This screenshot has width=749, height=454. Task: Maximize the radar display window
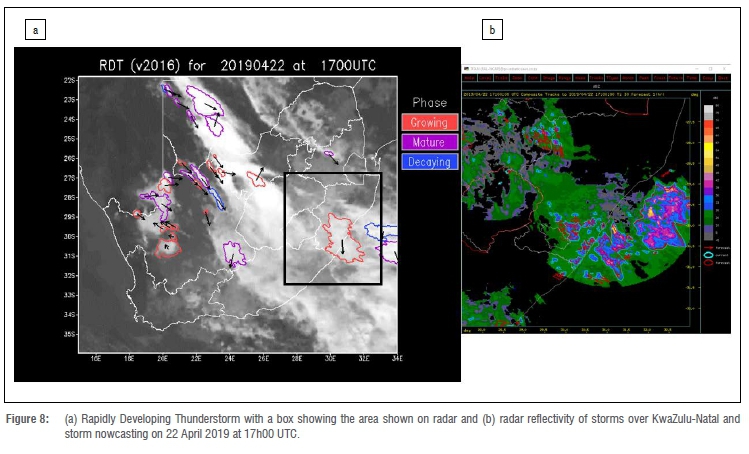coord(710,68)
